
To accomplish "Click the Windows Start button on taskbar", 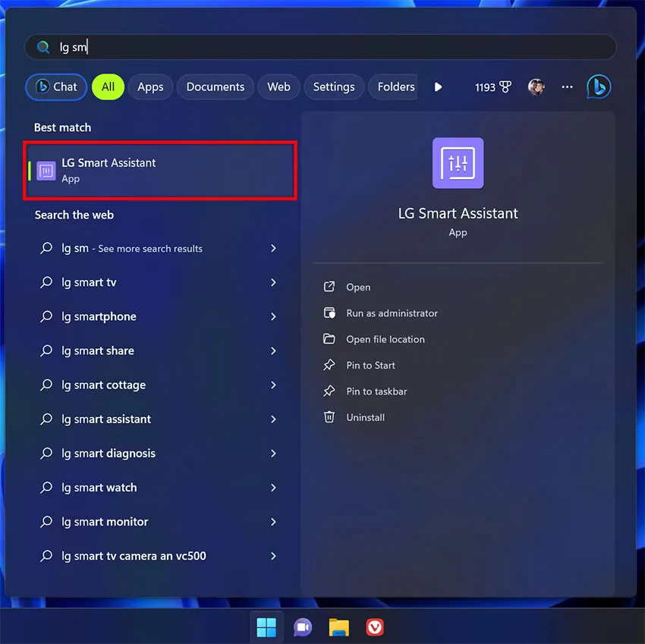I will point(266,627).
